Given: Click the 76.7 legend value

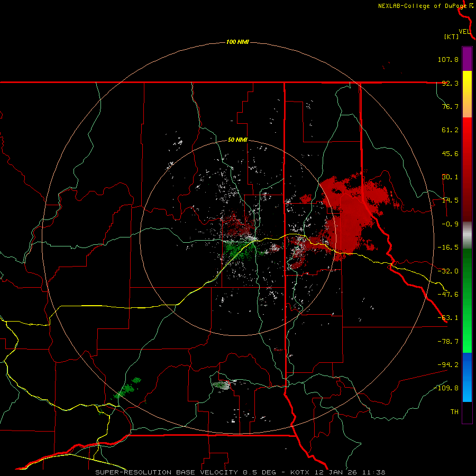Looking at the screenshot, I should point(450,106).
